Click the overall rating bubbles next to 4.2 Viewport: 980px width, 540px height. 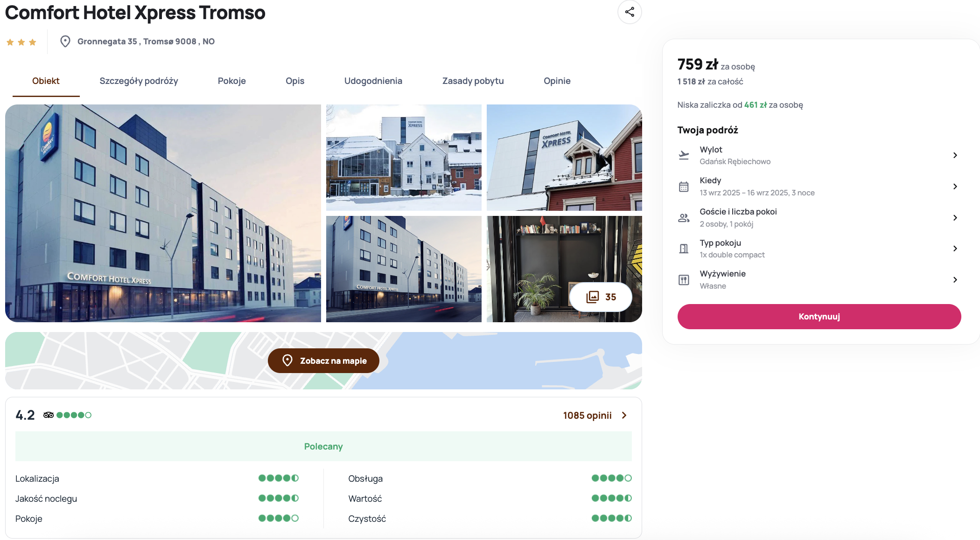74,415
